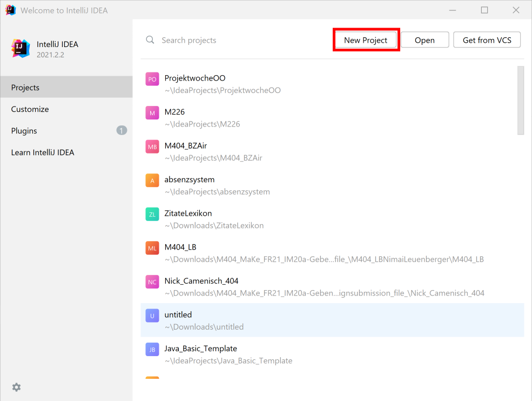The width and height of the screenshot is (532, 401).
Task: Open the Customize sidebar tab
Action: point(66,109)
